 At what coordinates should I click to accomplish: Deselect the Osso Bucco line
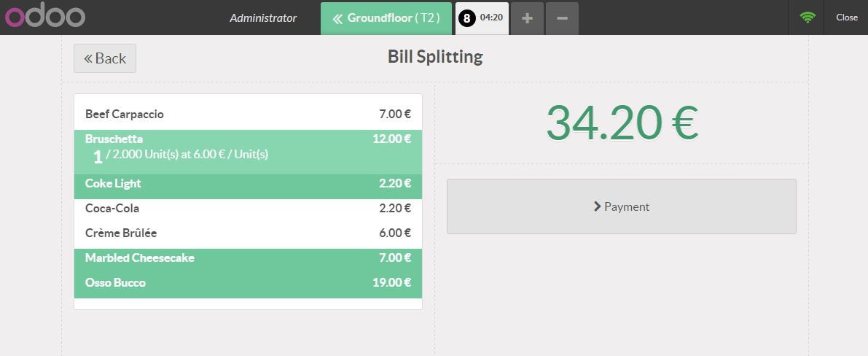click(x=248, y=283)
